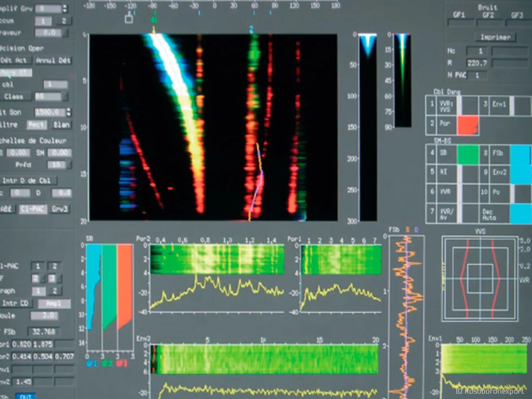Enable the Rect filter option
This screenshot has width=532, height=399.
(36, 125)
